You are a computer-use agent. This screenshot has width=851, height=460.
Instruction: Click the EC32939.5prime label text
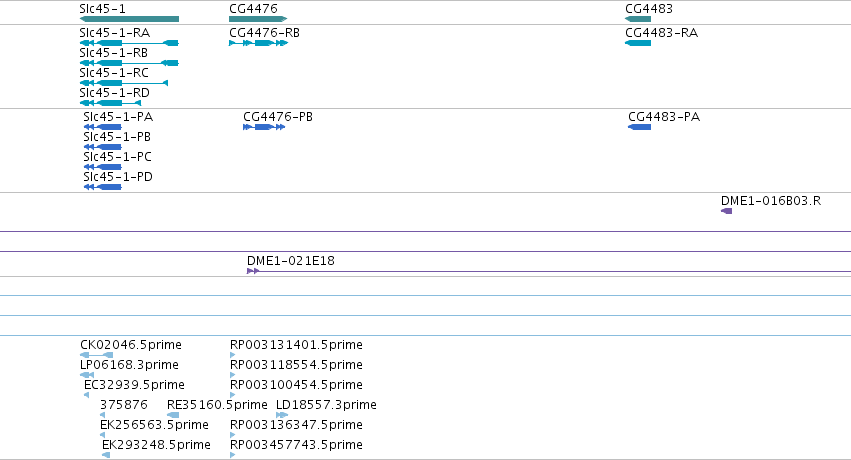tap(134, 385)
